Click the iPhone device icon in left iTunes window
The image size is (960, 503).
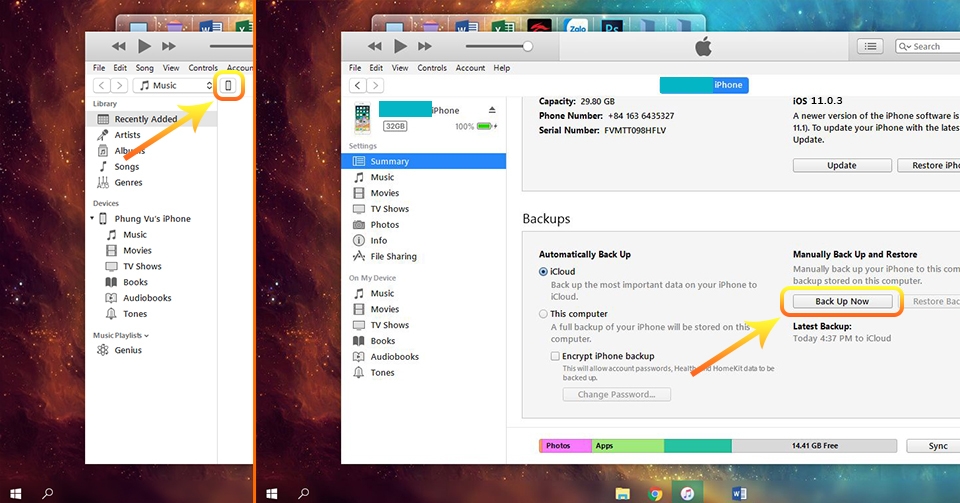pyautogui.click(x=228, y=86)
